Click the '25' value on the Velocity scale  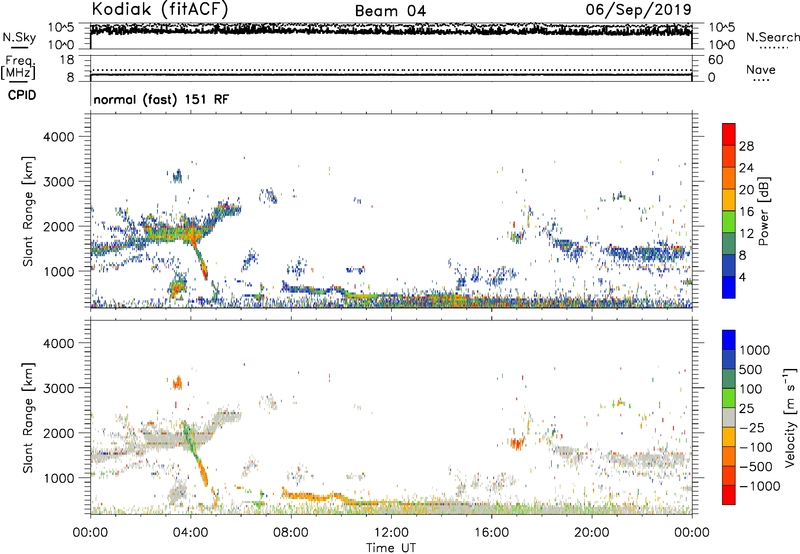tap(746, 409)
